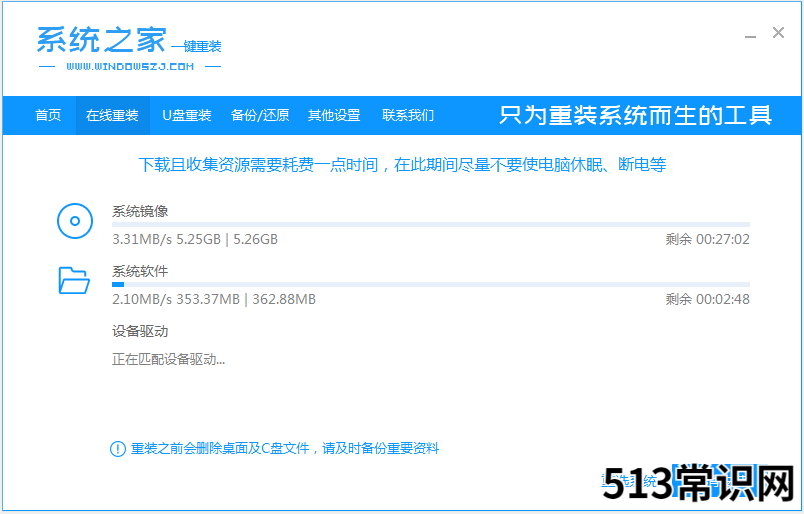Click the 2.10MB/s 353.37MB | 362.88MB text

(214, 299)
